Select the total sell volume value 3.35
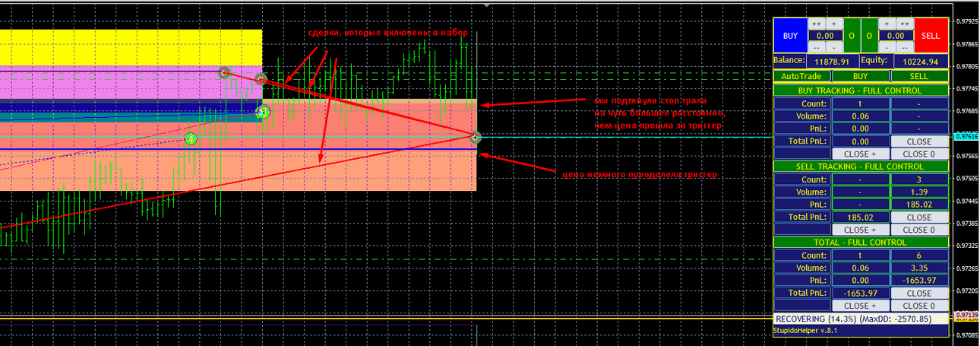980x346 pixels. (919, 268)
